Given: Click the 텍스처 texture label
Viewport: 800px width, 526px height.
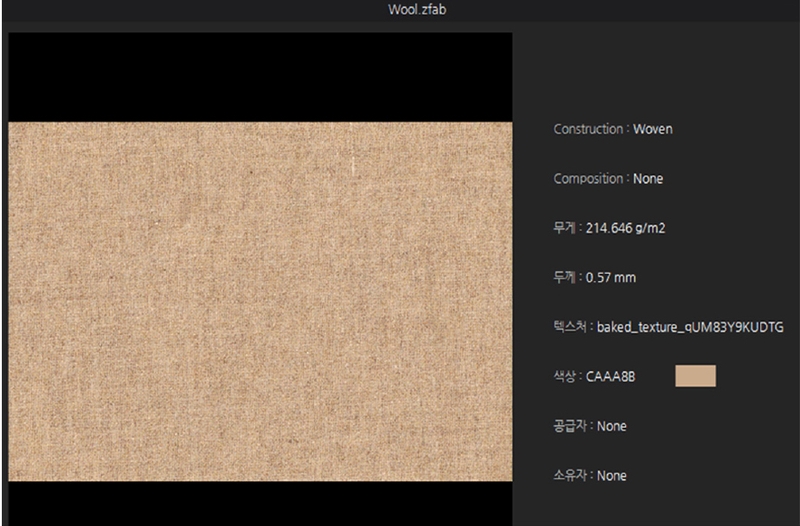Looking at the screenshot, I should pos(571,327).
